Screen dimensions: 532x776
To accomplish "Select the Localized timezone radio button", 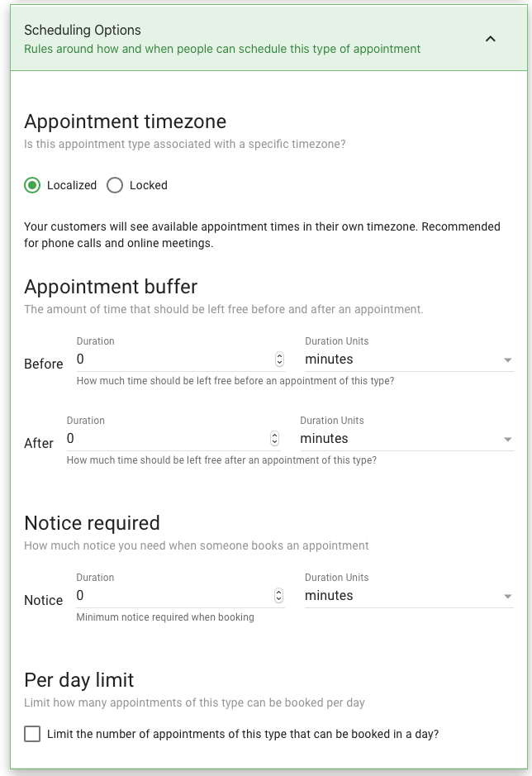I will click(32, 185).
